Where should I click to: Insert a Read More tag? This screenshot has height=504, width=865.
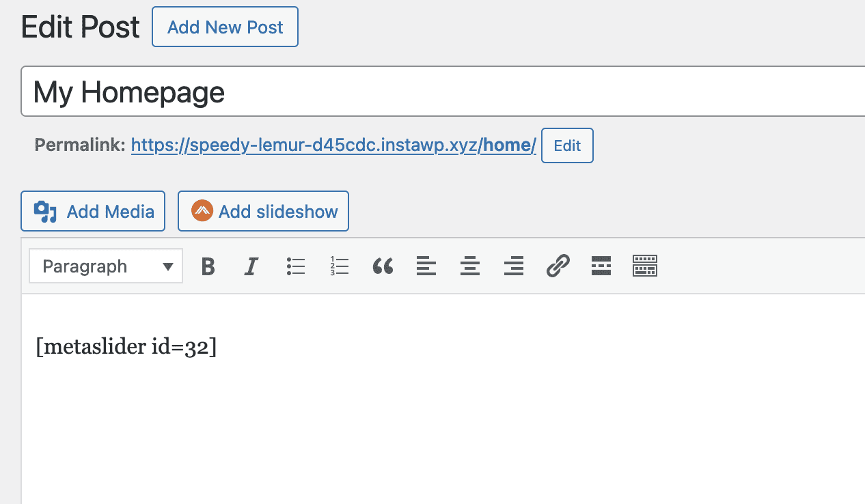coord(601,266)
